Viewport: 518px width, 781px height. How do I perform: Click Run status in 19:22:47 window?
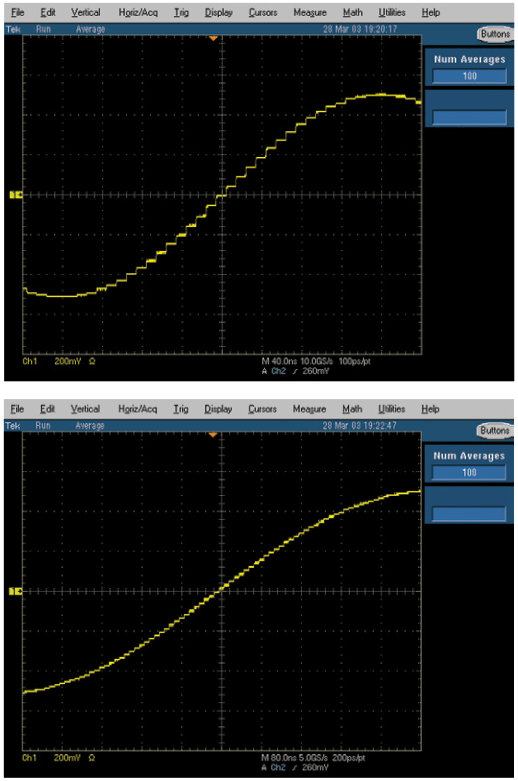pyautogui.click(x=43, y=426)
